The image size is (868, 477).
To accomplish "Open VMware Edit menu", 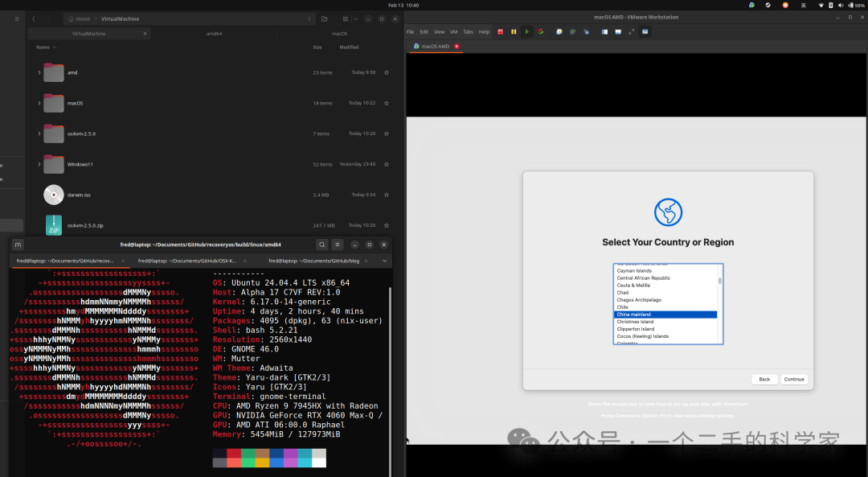I will [x=424, y=31].
